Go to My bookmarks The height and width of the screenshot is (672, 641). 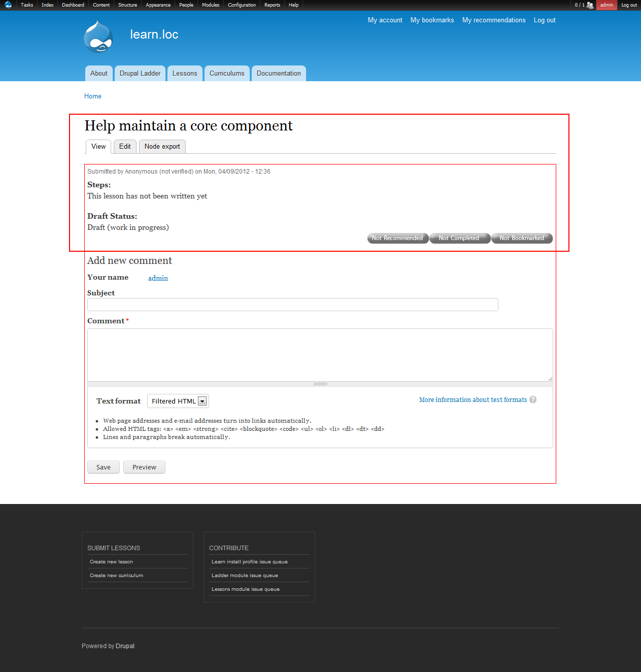tap(432, 20)
